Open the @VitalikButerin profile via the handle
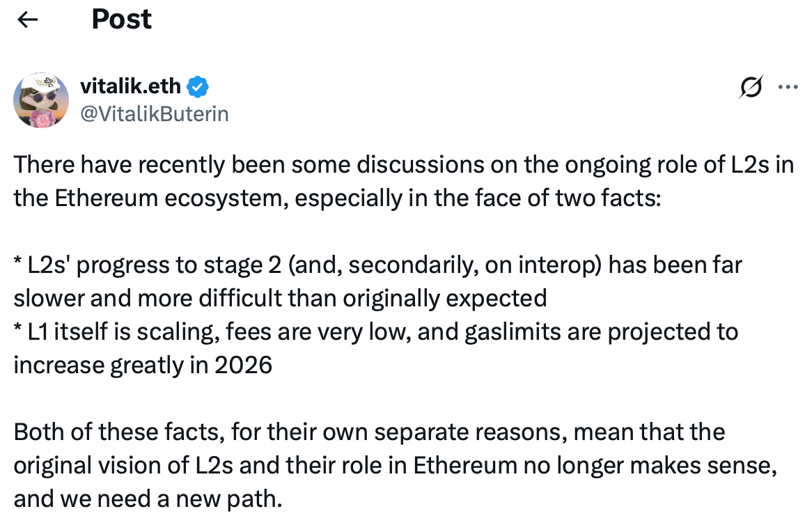The width and height of the screenshot is (812, 525). point(155,113)
